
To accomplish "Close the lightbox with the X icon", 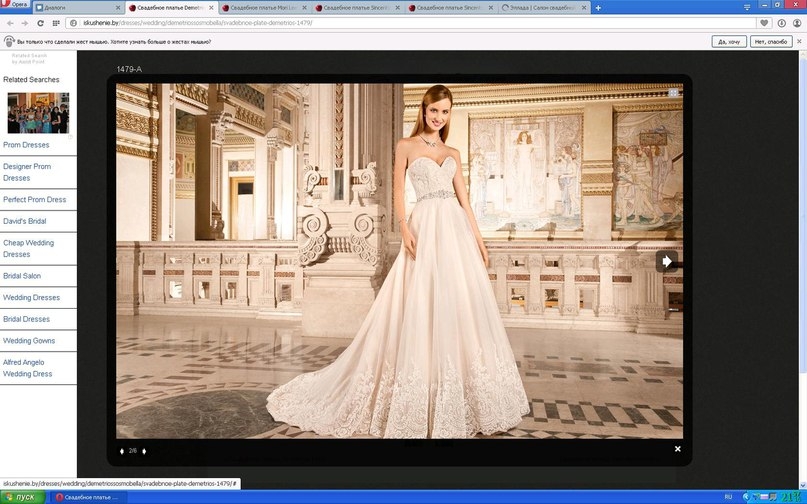I will pos(677,449).
